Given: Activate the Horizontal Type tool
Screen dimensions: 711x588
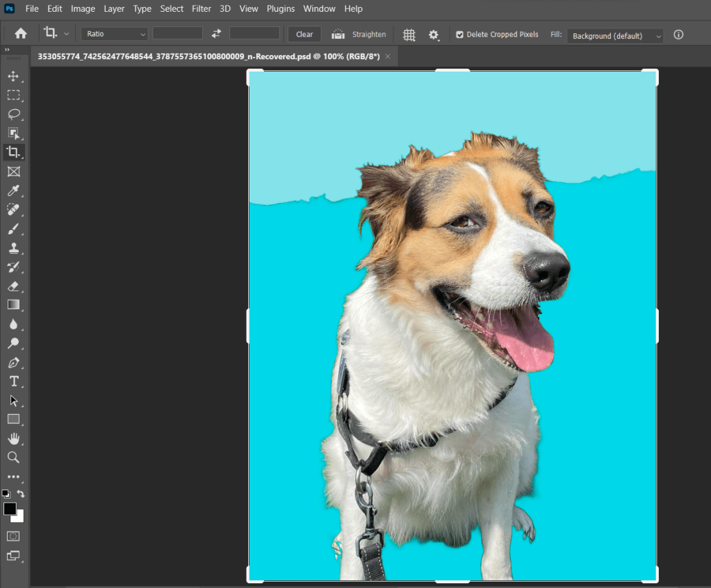Looking at the screenshot, I should click(13, 381).
